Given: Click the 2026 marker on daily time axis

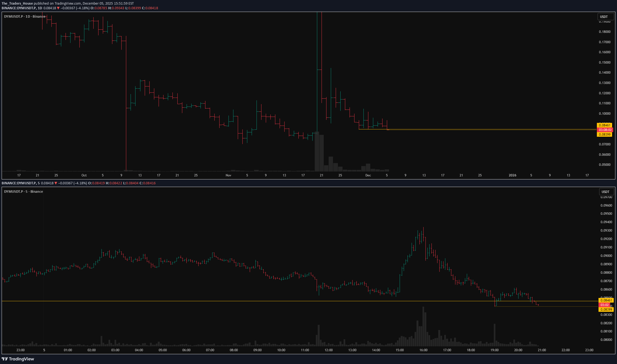Looking at the screenshot, I should point(512,175).
